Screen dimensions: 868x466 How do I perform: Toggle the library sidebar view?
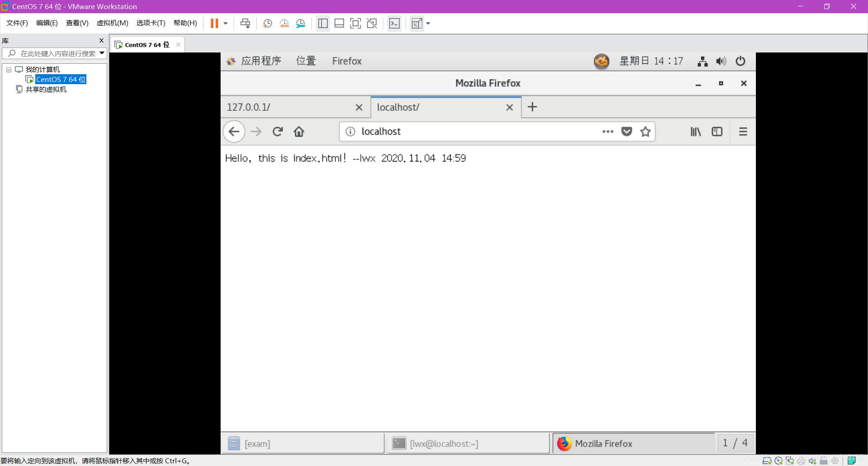tap(323, 24)
